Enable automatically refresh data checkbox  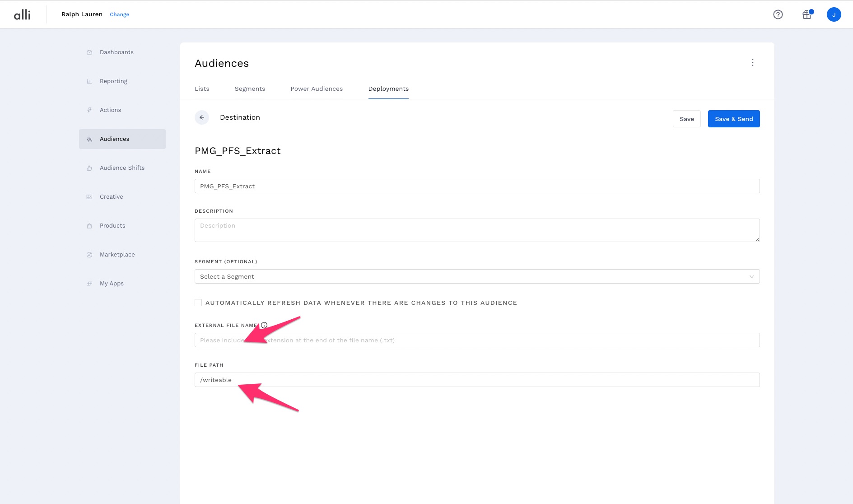pyautogui.click(x=198, y=303)
